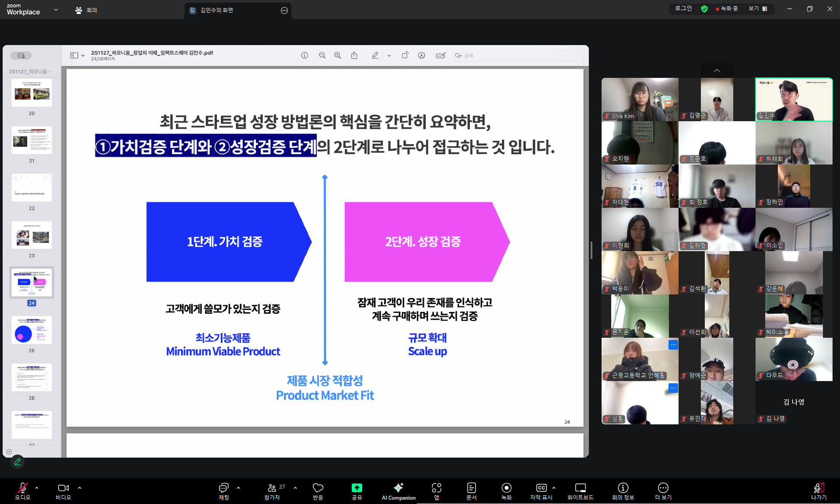
Task: Click the 로그인 button
Action: click(683, 8)
